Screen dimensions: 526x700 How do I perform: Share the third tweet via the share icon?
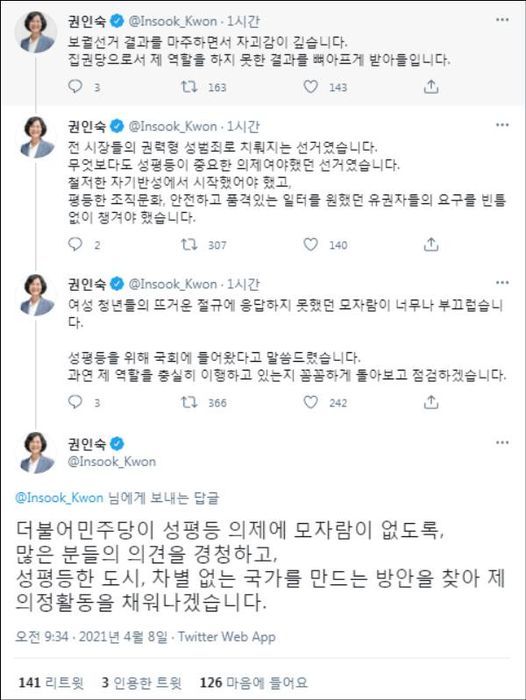click(x=431, y=402)
